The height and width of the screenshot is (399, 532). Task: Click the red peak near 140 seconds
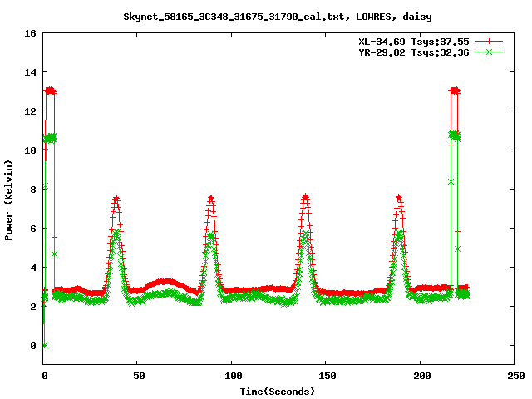coord(305,197)
